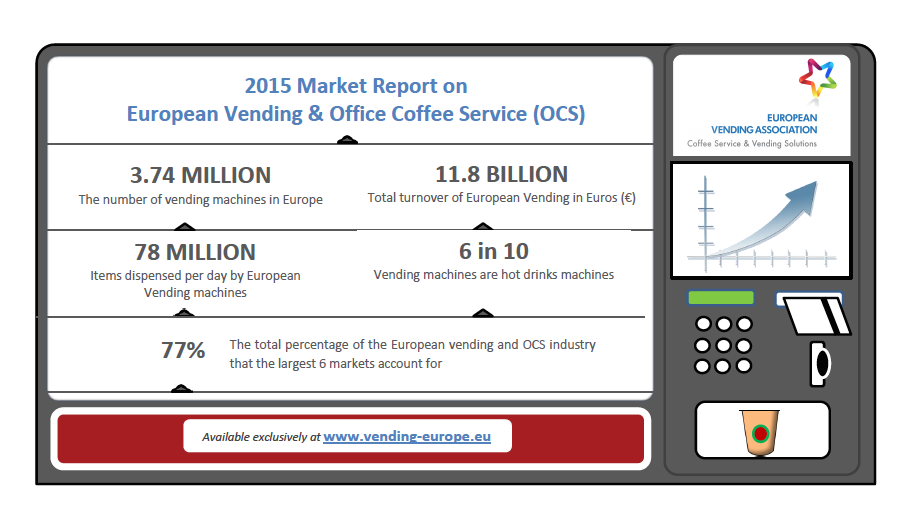The height and width of the screenshot is (517, 899).
Task: Open the www.vending-europe.eu link
Action: click(406, 437)
